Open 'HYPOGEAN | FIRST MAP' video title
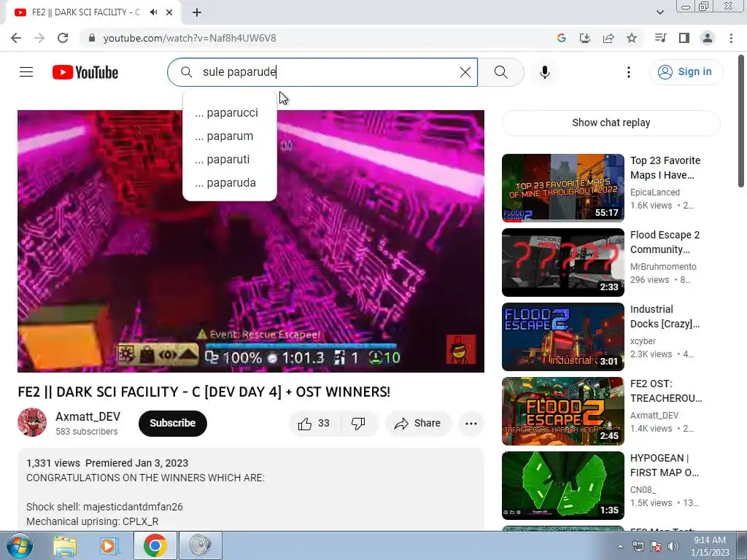This screenshot has height=560, width=747. [664, 465]
